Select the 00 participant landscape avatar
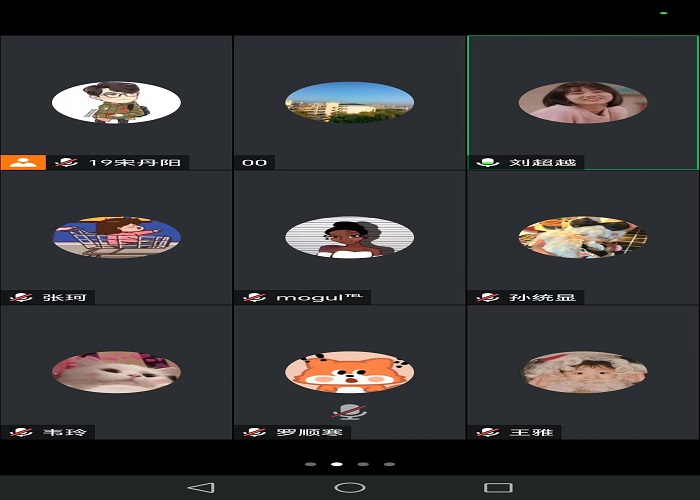 349,102
